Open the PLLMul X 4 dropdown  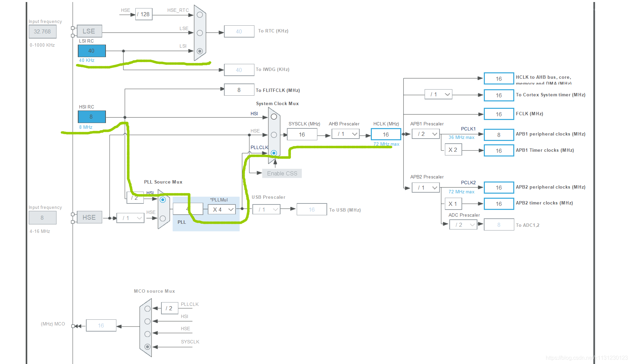[222, 210]
